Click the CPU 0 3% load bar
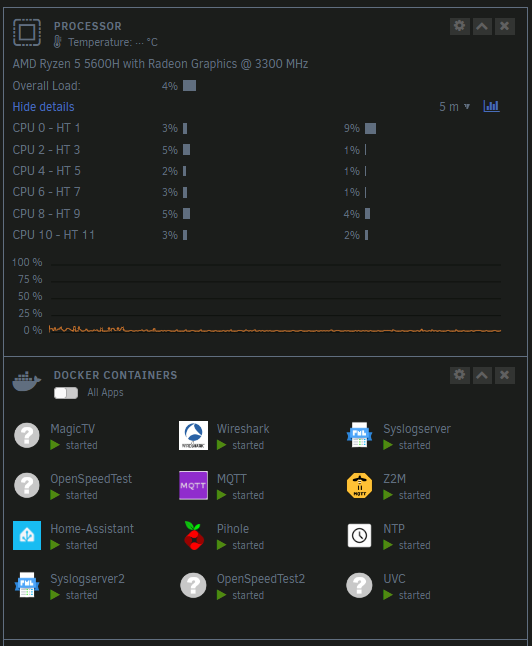Image resolution: width=532 pixels, height=646 pixels. click(x=185, y=128)
